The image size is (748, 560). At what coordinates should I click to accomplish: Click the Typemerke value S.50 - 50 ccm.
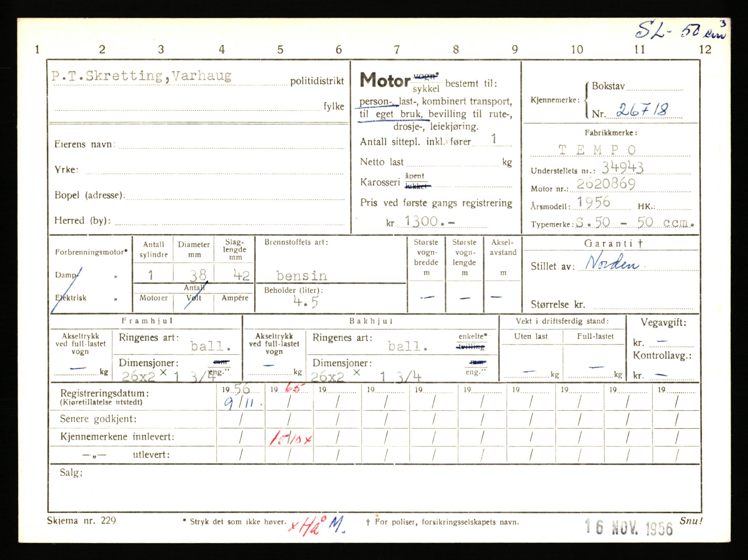point(635,222)
